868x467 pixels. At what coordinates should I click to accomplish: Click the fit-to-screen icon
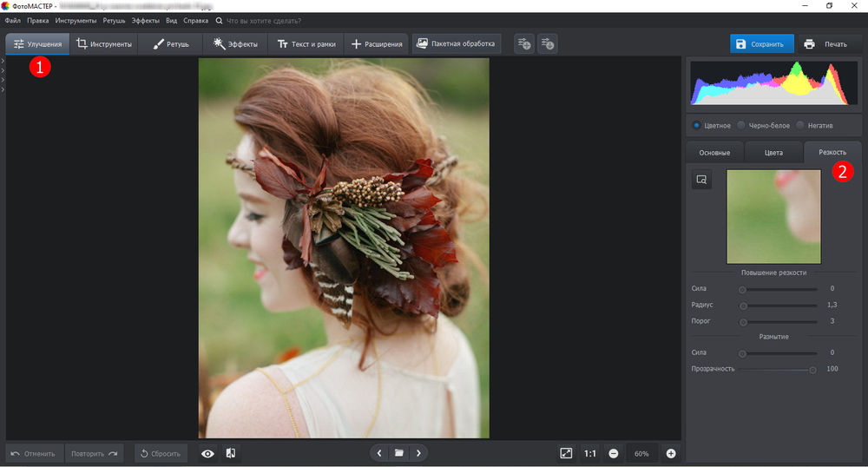(x=566, y=453)
